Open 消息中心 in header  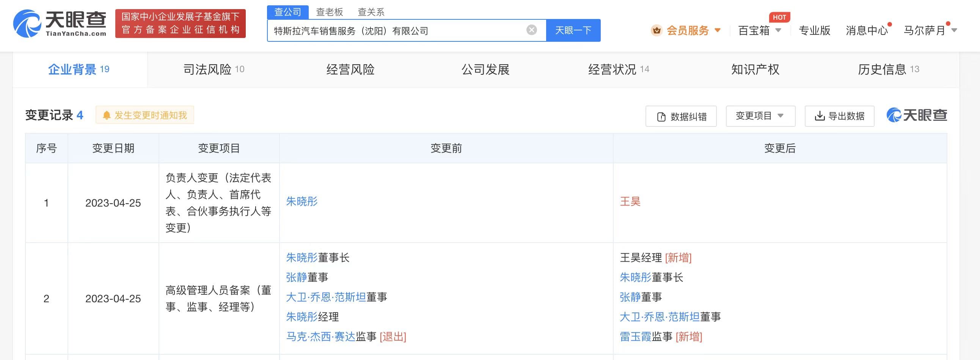click(867, 30)
